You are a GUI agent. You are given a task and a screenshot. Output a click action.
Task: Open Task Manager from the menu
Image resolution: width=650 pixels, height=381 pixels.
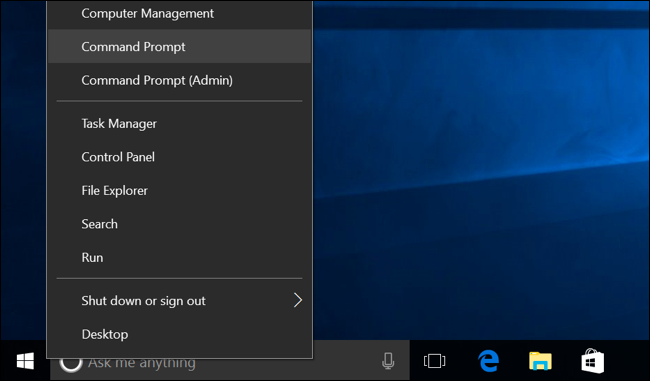179,124
